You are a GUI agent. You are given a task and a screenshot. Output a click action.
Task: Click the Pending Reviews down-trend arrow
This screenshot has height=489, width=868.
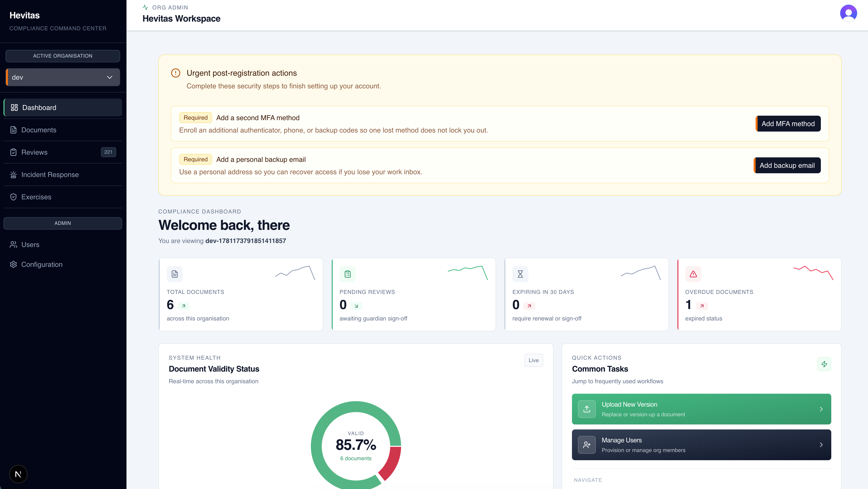tap(356, 306)
